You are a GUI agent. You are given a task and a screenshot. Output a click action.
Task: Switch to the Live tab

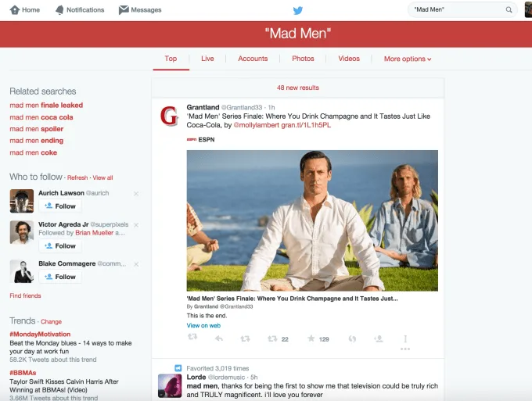tap(207, 59)
